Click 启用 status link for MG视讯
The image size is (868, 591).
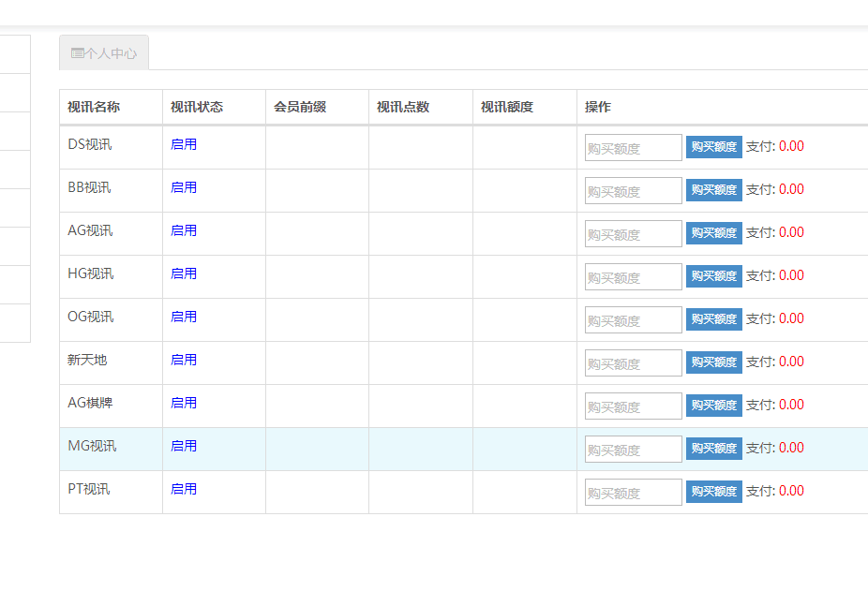click(x=184, y=447)
